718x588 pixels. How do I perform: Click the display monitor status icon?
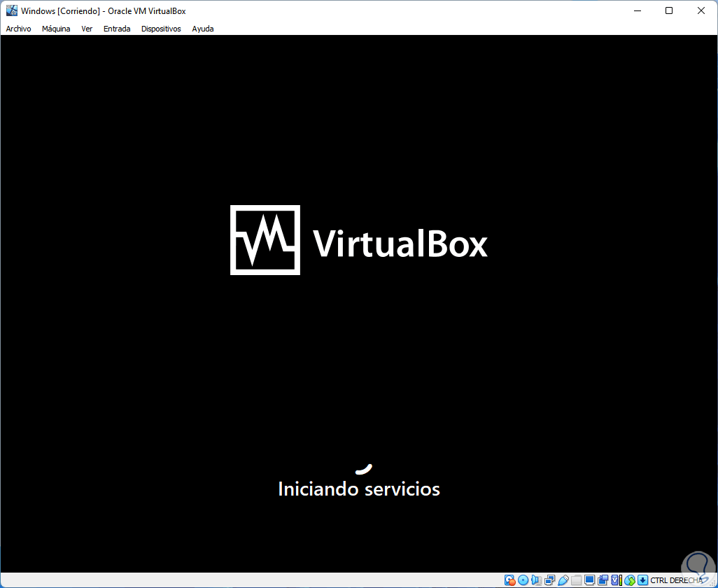[x=590, y=580]
